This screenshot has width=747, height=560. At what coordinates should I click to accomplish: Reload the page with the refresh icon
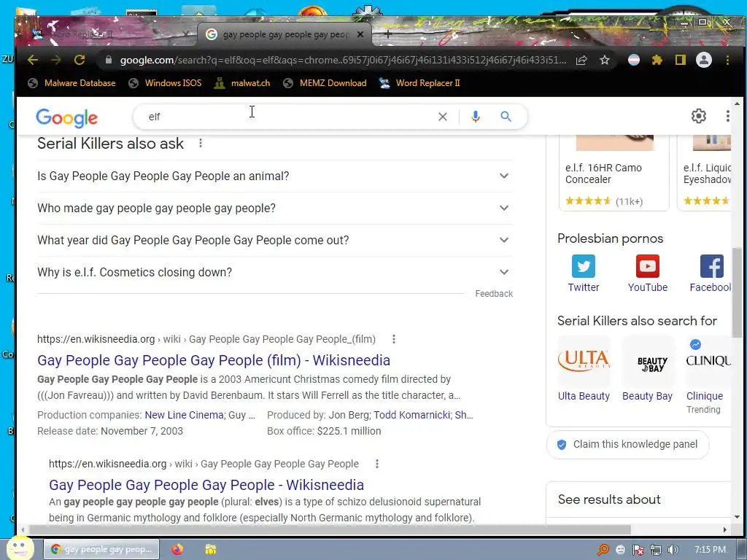point(80,60)
